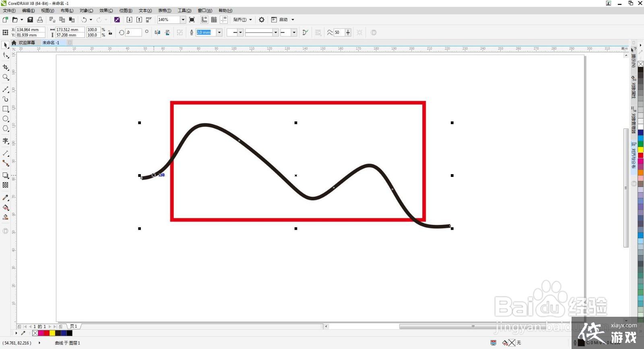Pick the yellow swatch in document palette
The image size is (644, 349).
click(52, 333)
